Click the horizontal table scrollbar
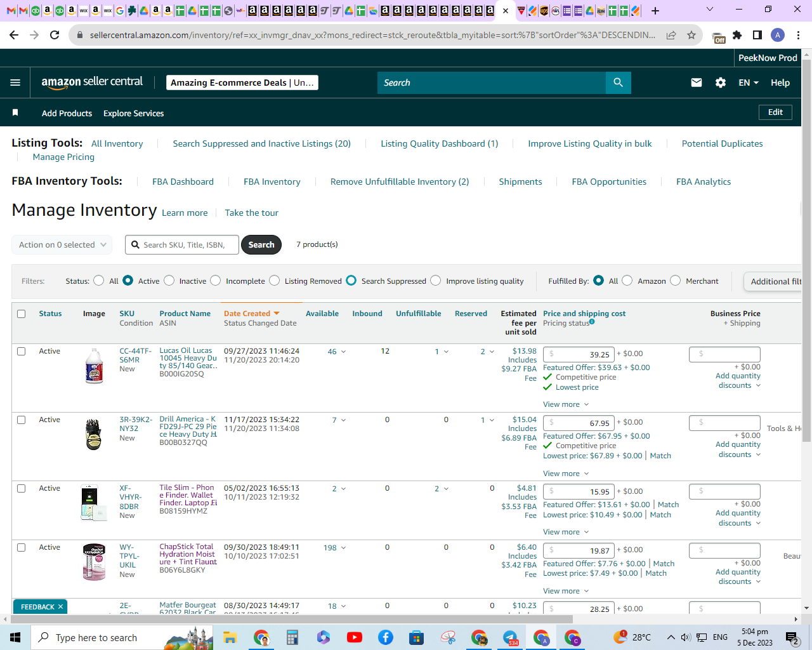The height and width of the screenshot is (650, 812). click(x=292, y=619)
